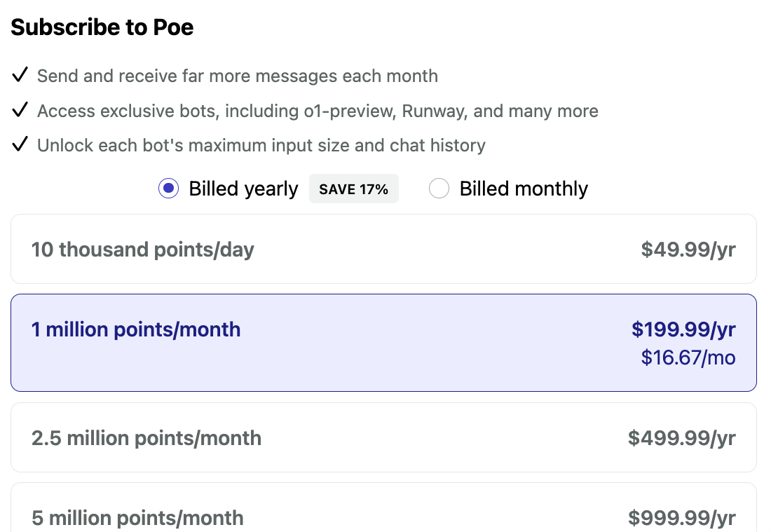
Task: Click the SAVE 17% badge
Action: [x=353, y=189]
